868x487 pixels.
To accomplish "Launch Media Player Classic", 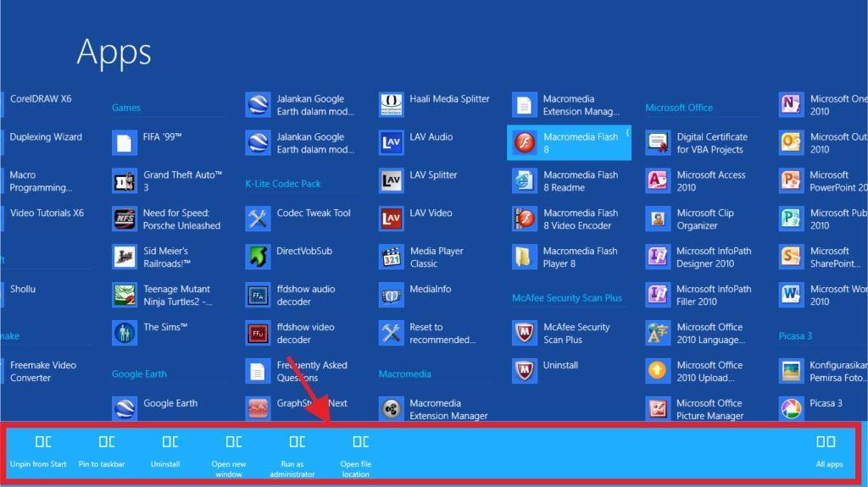I will (x=421, y=257).
